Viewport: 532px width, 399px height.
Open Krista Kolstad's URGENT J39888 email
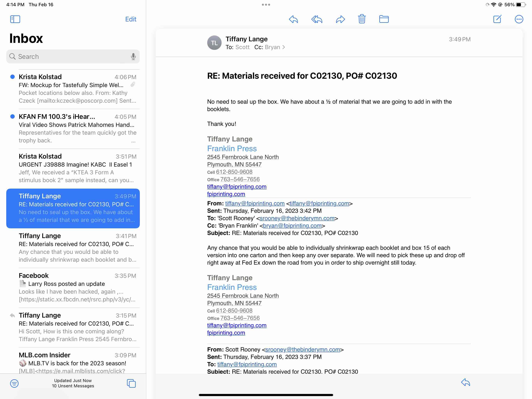pos(77,168)
